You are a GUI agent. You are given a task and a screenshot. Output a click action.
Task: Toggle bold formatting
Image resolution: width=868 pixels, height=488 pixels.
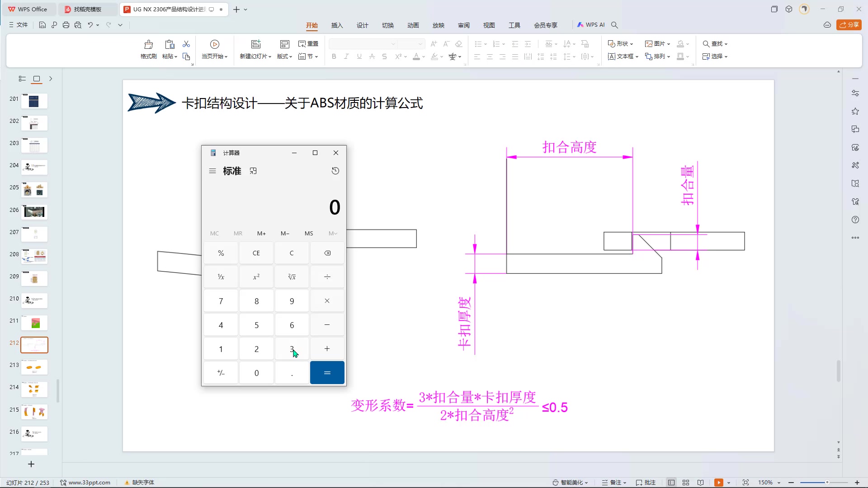tap(334, 56)
